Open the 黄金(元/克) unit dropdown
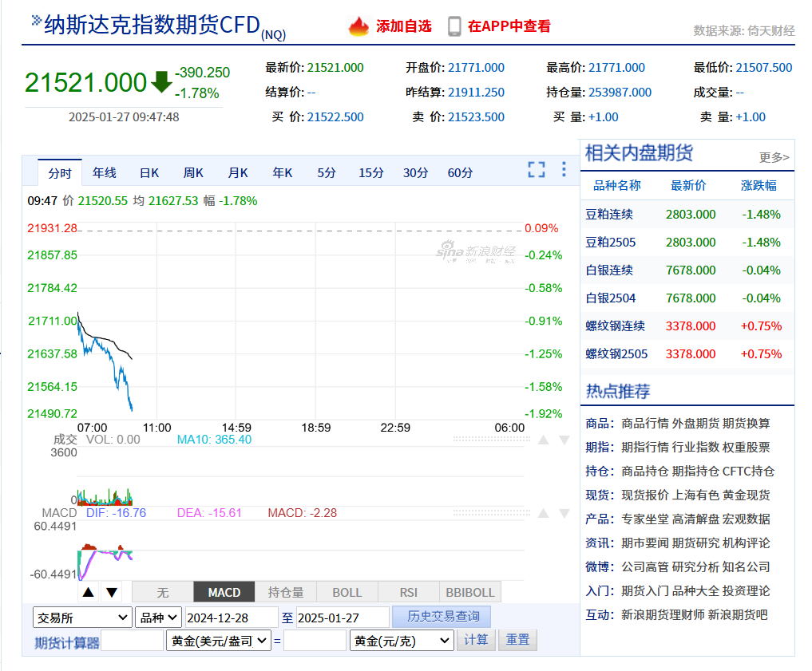This screenshot has width=812, height=671. (x=402, y=640)
